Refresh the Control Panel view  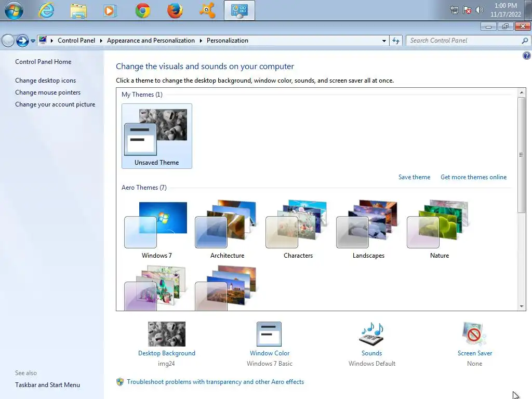(395, 41)
